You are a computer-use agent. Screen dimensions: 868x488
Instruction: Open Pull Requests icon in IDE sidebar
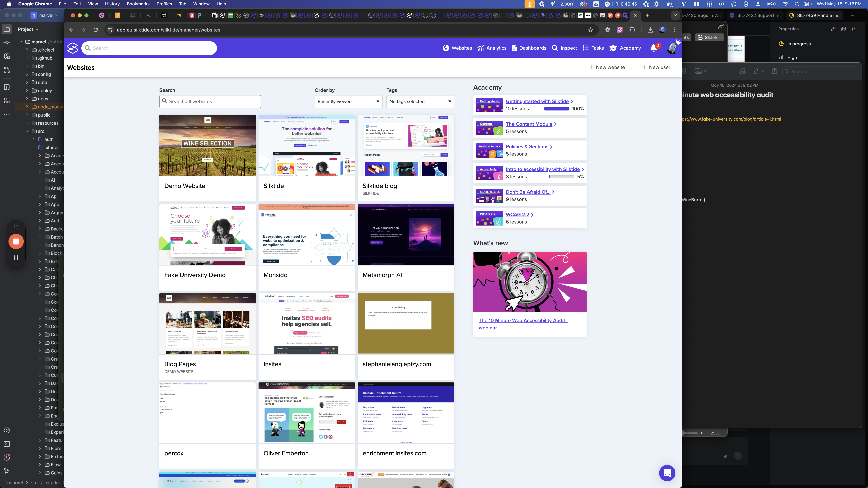coord(7,70)
